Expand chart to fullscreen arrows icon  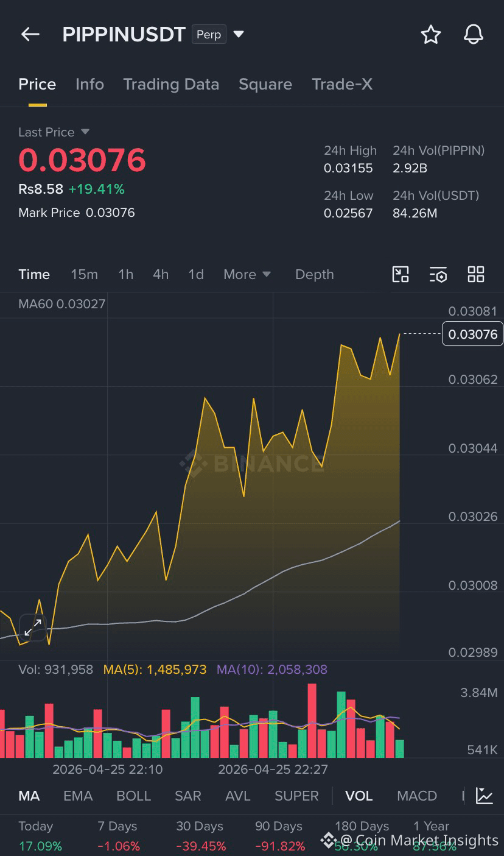tap(33, 627)
